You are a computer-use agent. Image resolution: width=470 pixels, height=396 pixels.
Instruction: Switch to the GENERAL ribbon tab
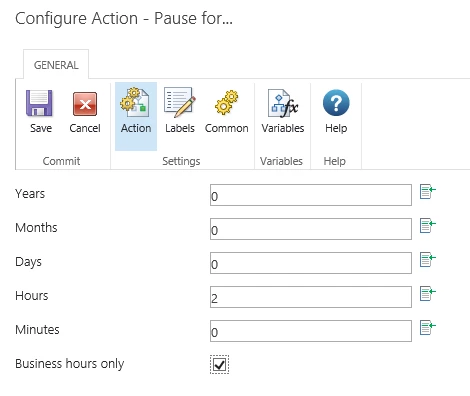click(56, 65)
